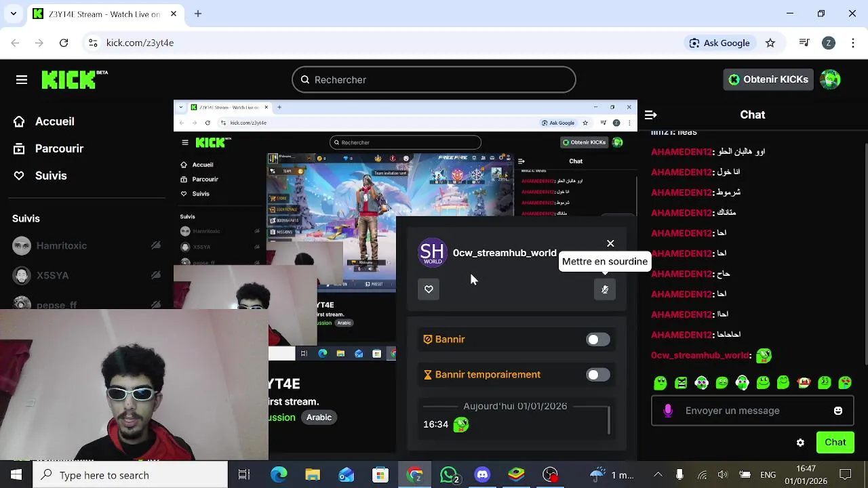The height and width of the screenshot is (488, 868).
Task: Click the green Chat send button
Action: click(835, 443)
